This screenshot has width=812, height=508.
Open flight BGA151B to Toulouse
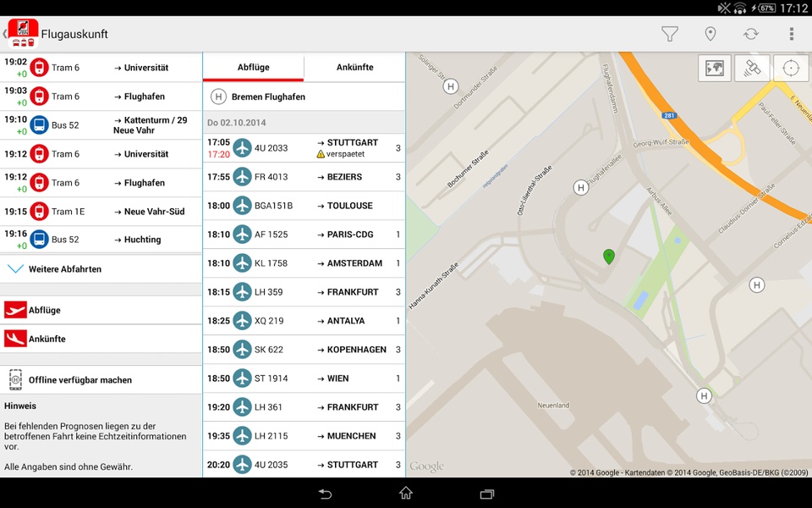click(x=304, y=206)
